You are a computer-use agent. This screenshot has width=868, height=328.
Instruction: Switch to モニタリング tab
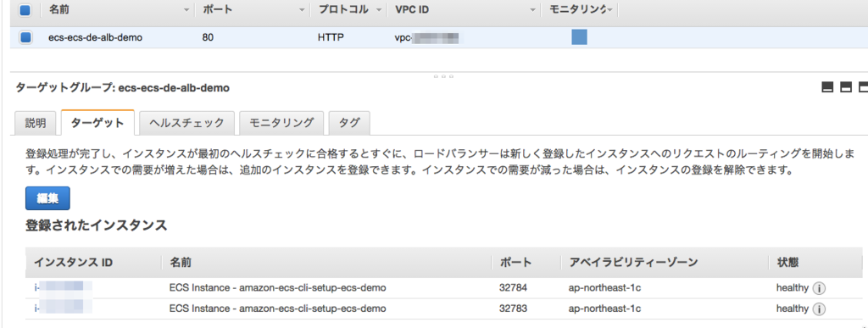tap(281, 123)
